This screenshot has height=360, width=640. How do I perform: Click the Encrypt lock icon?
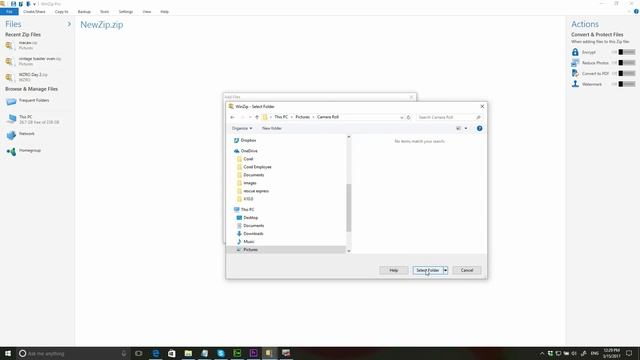click(x=575, y=52)
